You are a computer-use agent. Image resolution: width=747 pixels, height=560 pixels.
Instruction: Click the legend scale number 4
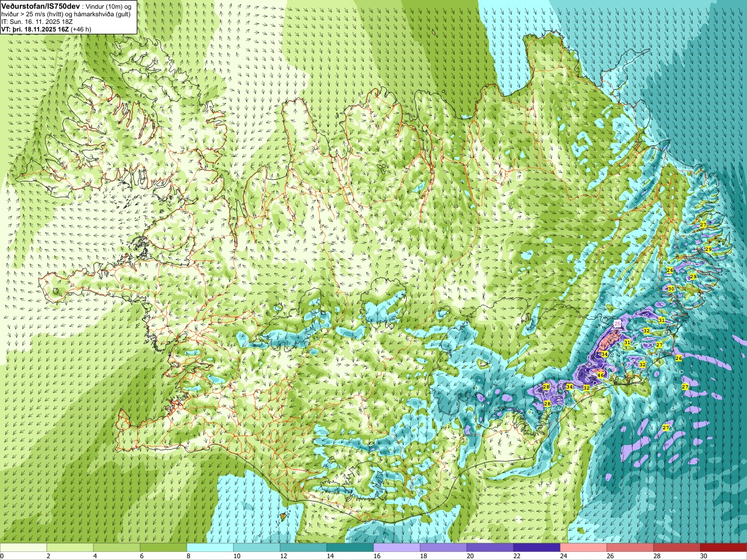(x=96, y=556)
